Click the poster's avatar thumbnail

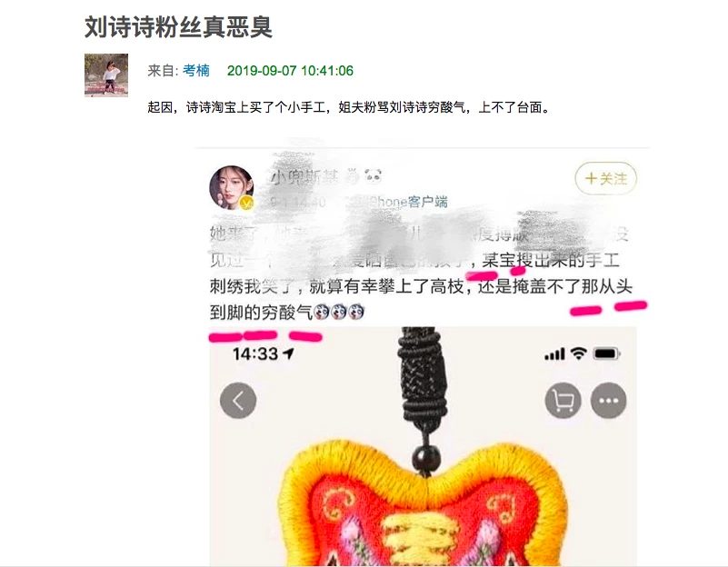(105, 75)
